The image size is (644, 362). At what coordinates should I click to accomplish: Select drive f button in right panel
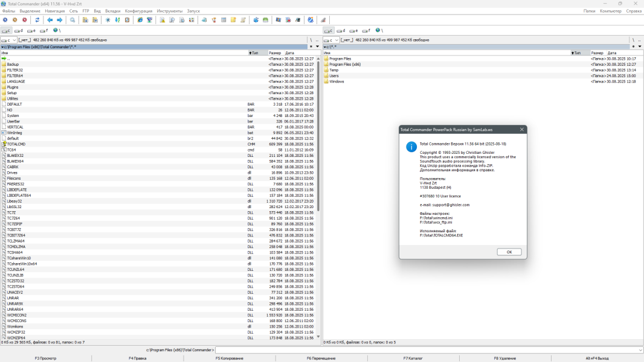pyautogui.click(x=367, y=30)
